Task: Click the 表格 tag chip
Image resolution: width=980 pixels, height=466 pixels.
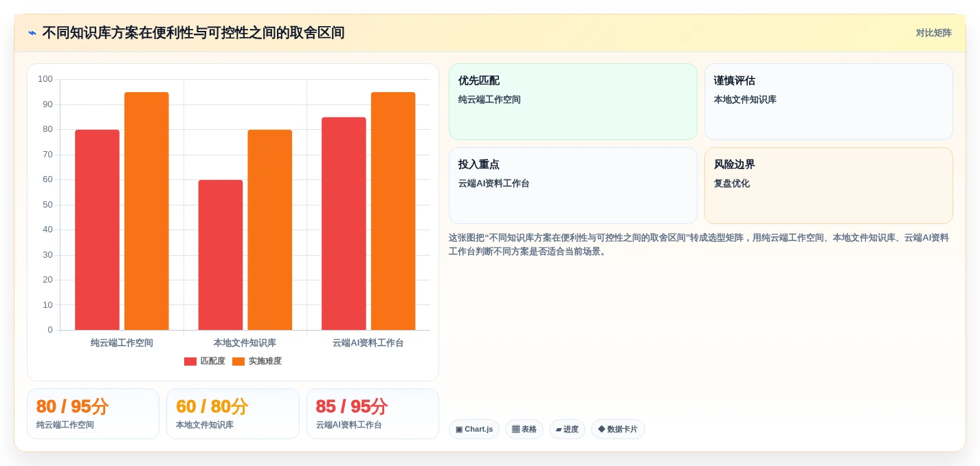Action: [x=524, y=430]
